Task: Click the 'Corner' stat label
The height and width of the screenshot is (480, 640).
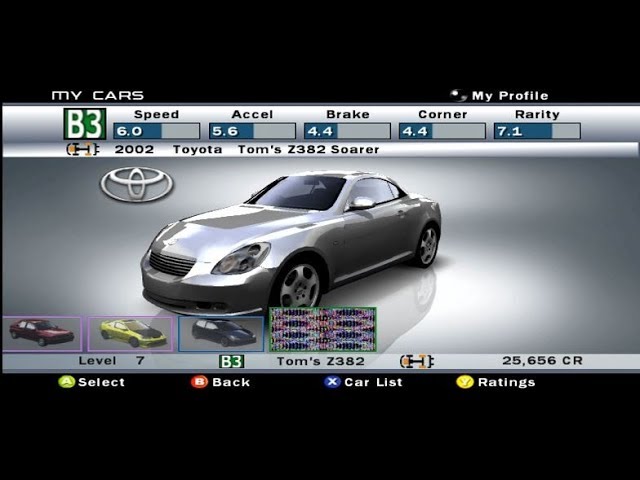Action: point(443,115)
